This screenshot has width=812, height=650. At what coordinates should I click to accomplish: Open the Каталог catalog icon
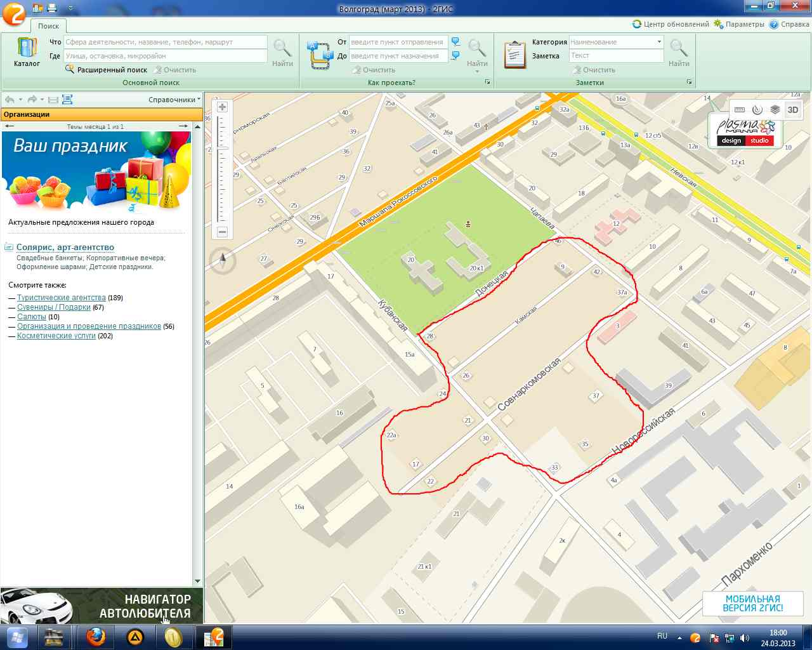point(27,51)
